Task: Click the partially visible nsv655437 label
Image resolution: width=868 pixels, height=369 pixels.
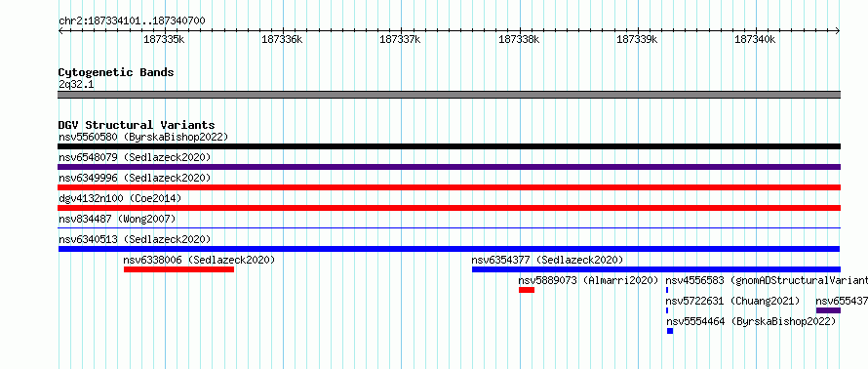Action: pos(842,301)
